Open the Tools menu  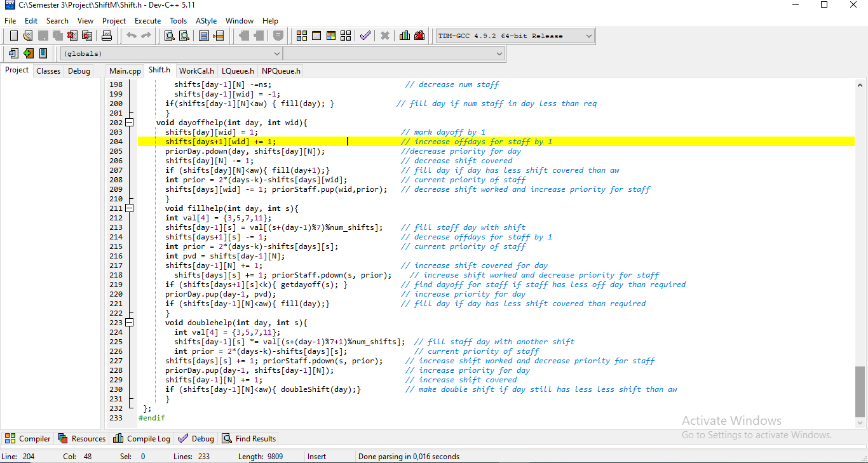point(179,21)
